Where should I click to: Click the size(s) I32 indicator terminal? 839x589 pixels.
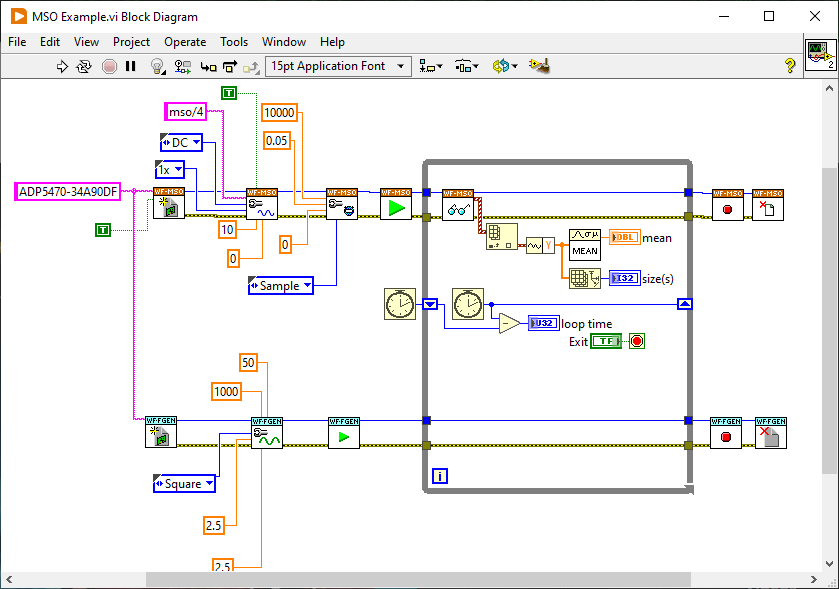625,278
